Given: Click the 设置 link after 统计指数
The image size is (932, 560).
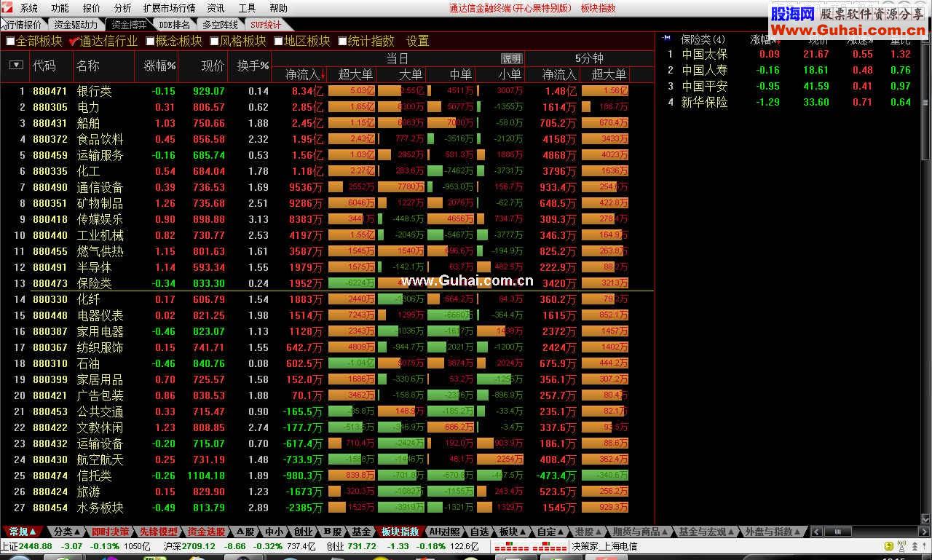Looking at the screenshot, I should (418, 41).
